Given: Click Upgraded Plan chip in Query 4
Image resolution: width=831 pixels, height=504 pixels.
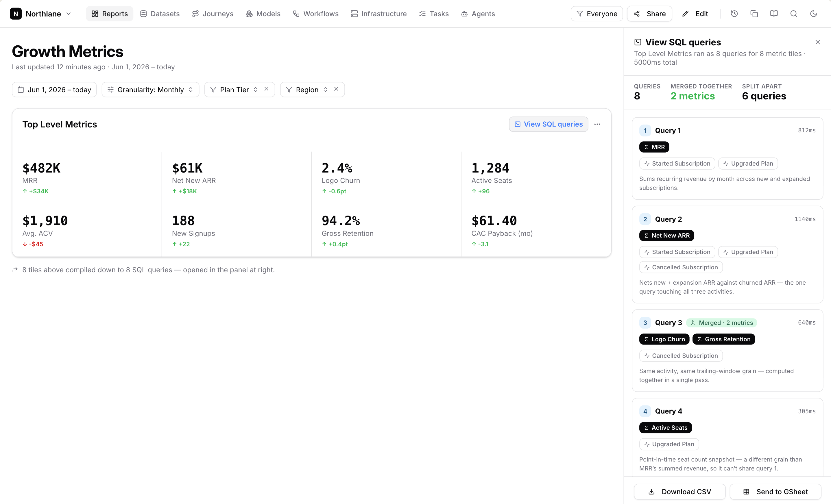Looking at the screenshot, I should (x=669, y=444).
